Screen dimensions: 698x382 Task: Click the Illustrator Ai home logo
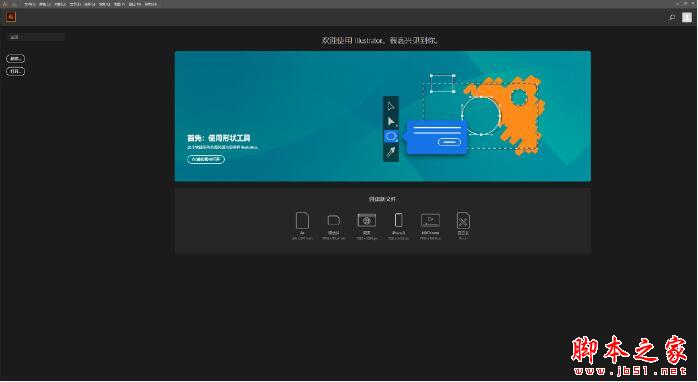point(11,17)
